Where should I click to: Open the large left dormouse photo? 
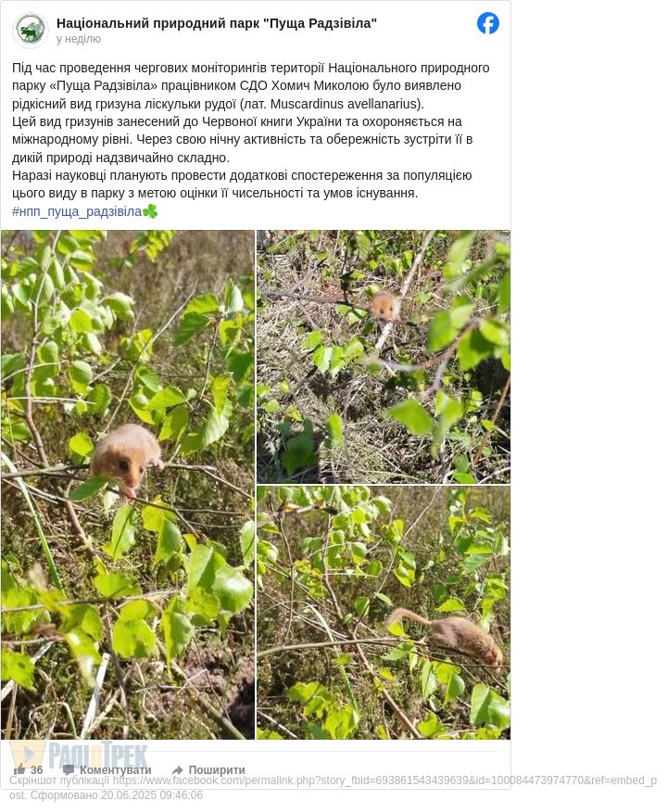(x=128, y=485)
